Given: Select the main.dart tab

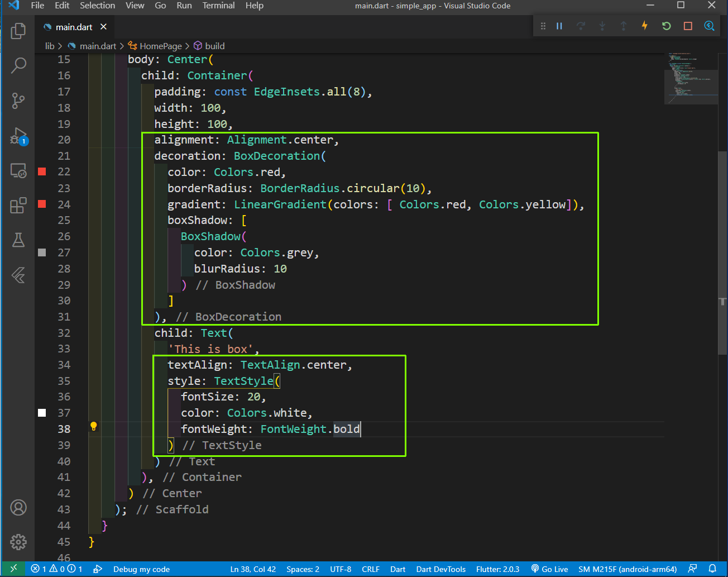Looking at the screenshot, I should [74, 27].
